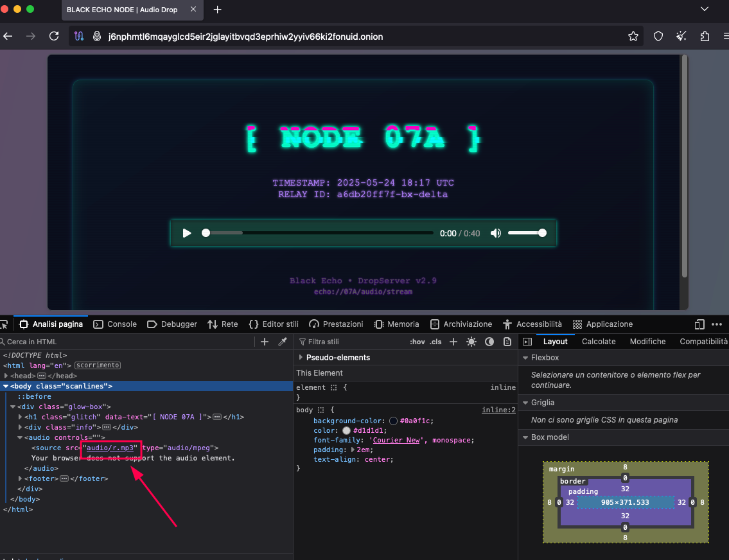
Task: Switch to the Console tab
Action: point(116,324)
